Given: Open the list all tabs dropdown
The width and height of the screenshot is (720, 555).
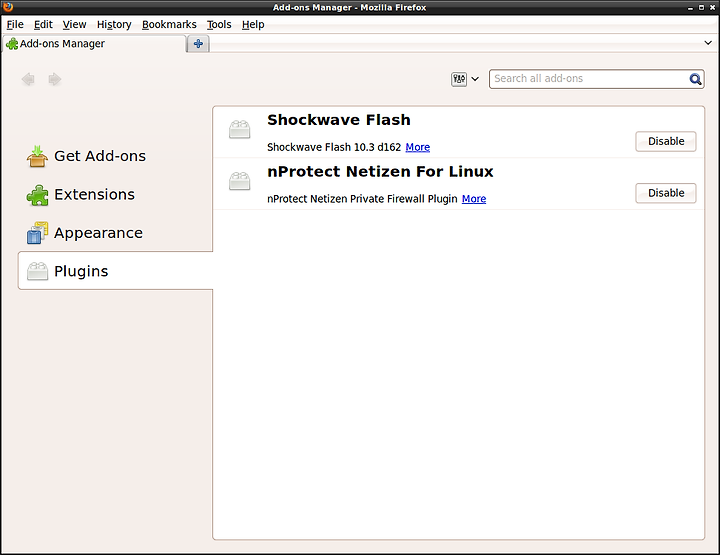Looking at the screenshot, I should 708,43.
